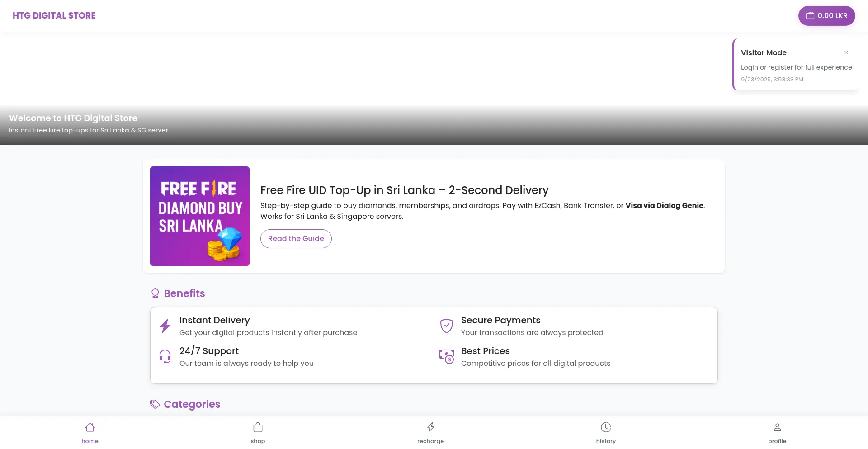Click the Categories tag icon

(x=155, y=404)
